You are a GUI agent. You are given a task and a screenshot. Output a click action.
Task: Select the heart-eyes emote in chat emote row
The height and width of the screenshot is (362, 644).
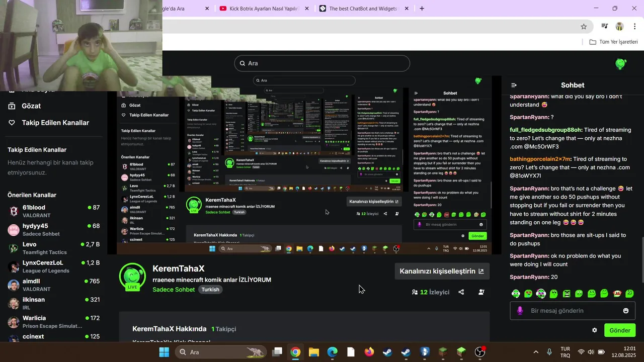click(528, 294)
